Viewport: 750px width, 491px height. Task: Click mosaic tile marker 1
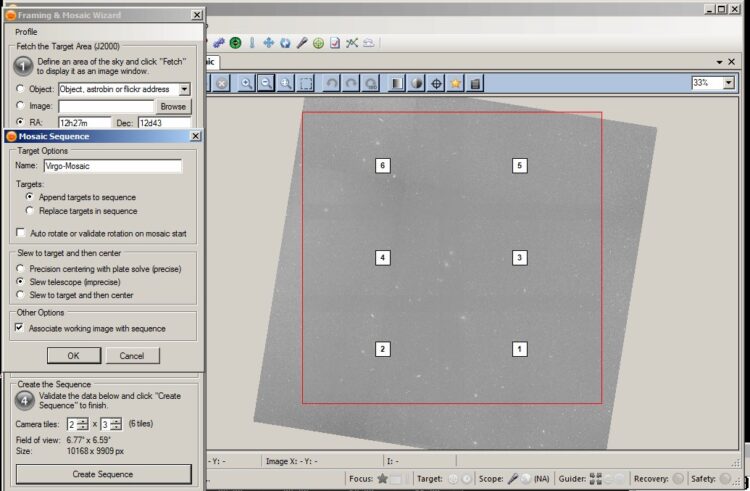tap(520, 349)
